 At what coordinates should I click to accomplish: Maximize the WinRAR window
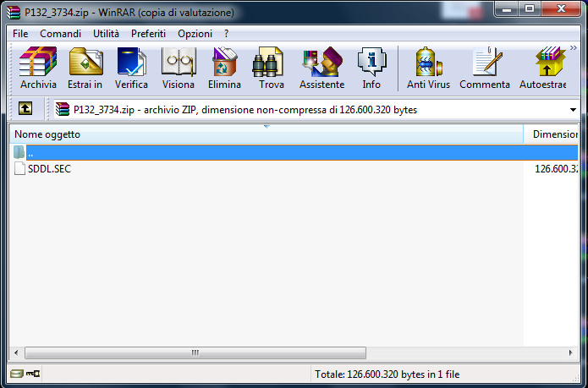530,9
